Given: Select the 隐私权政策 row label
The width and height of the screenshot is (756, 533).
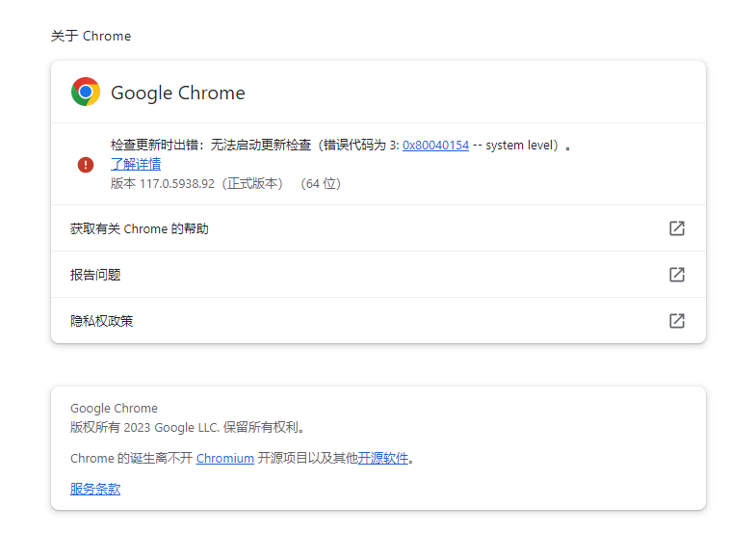Looking at the screenshot, I should click(102, 321).
